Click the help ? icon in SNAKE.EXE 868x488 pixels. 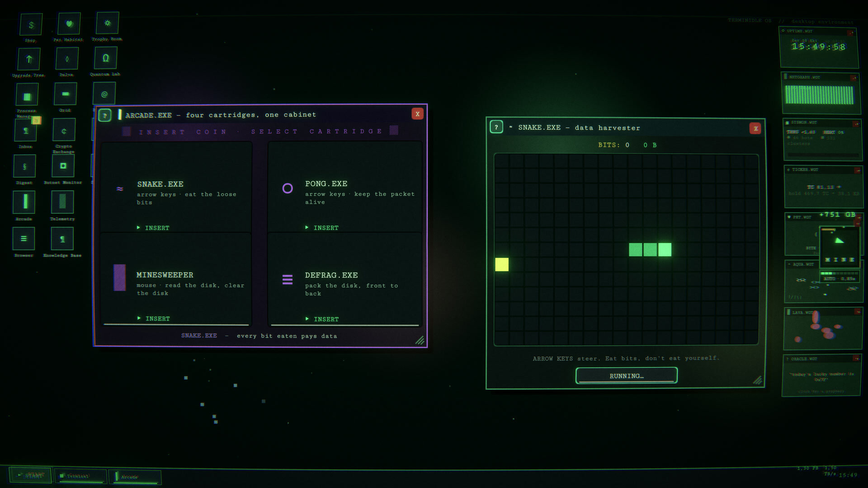pos(496,127)
